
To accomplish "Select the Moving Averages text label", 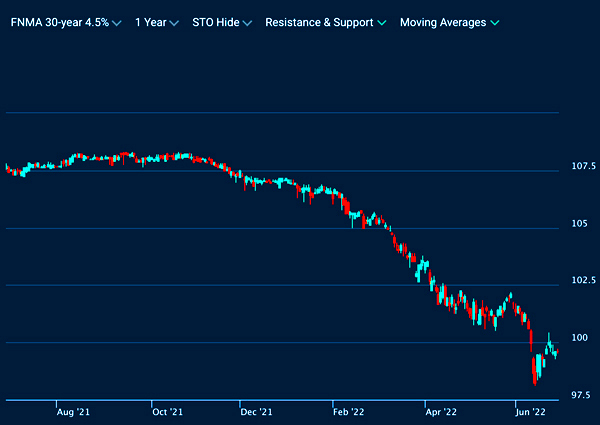I will click(442, 22).
